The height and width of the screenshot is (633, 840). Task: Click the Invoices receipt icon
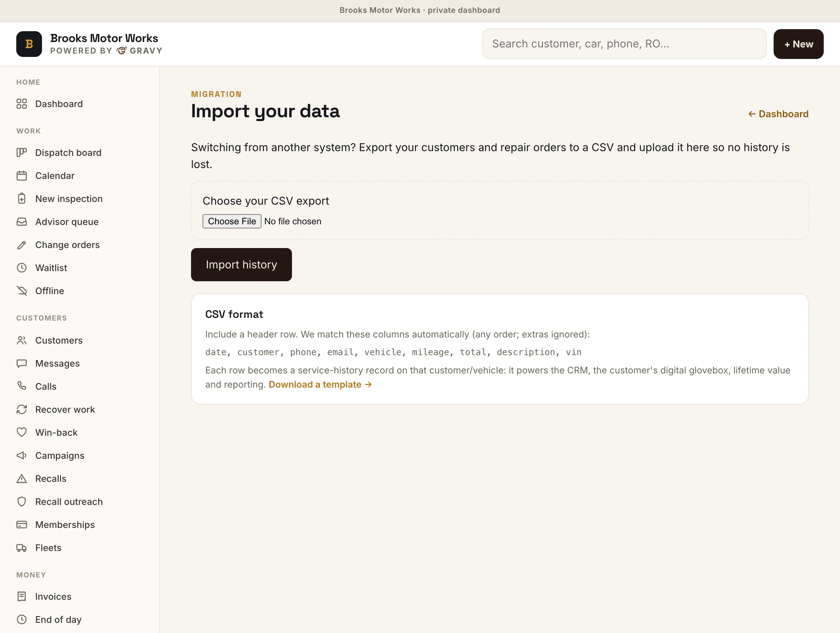pos(22,596)
